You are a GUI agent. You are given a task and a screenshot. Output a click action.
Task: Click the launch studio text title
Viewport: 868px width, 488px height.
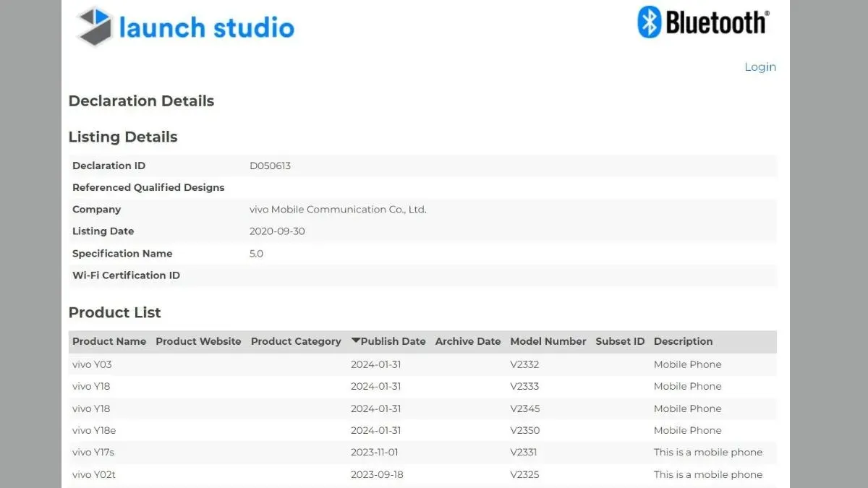pyautogui.click(x=207, y=27)
